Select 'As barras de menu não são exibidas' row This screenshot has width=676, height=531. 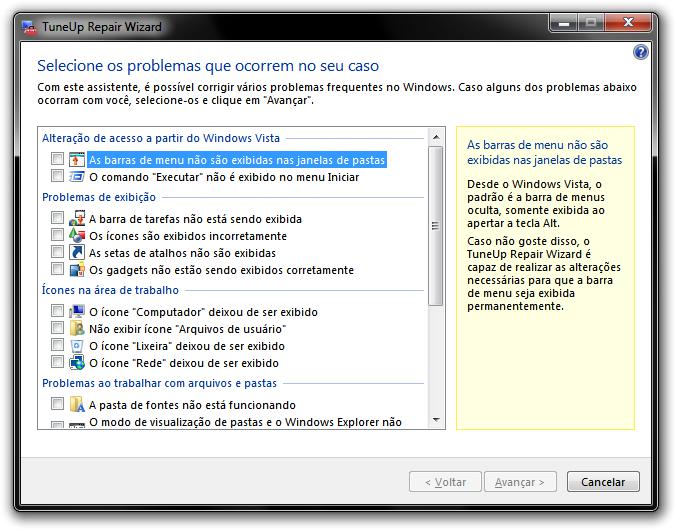pos(237,160)
